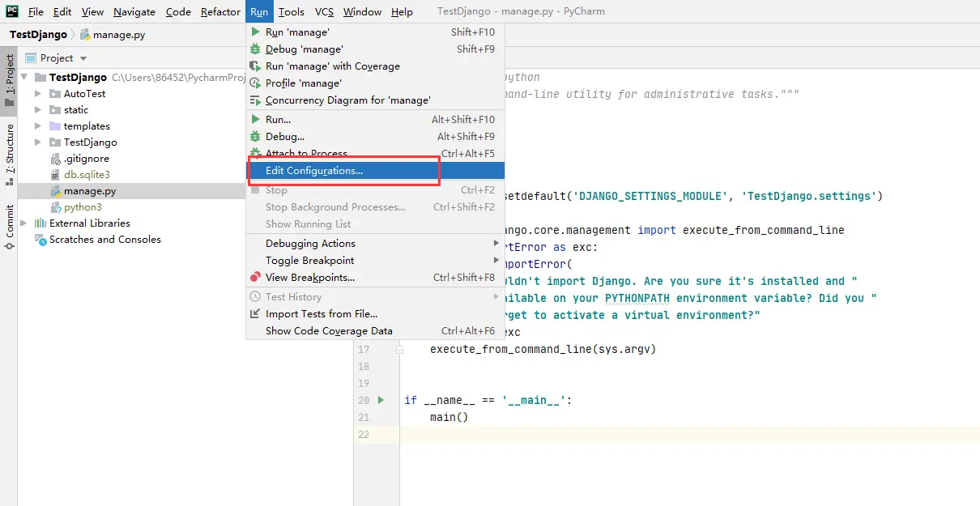Select python3 file in tree
The image size is (980, 506).
tap(83, 206)
